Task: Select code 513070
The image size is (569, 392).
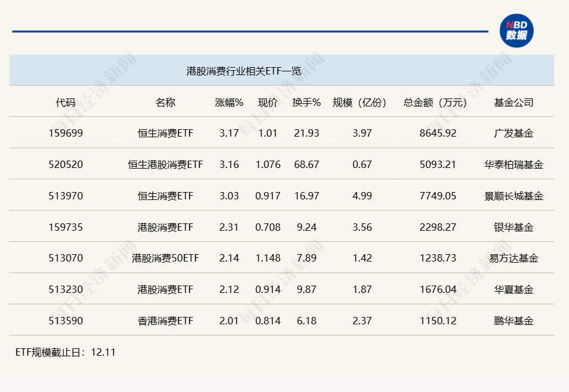Action: click(x=66, y=258)
